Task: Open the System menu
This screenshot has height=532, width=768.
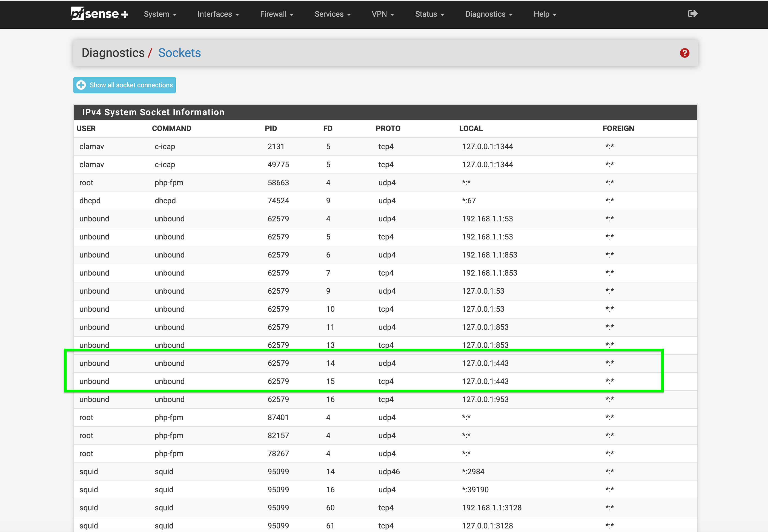Action: [x=160, y=14]
